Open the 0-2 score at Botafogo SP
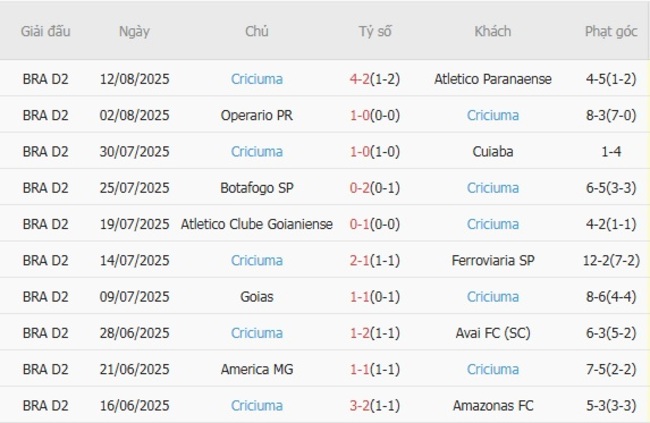This screenshot has width=650, height=423. [x=361, y=188]
